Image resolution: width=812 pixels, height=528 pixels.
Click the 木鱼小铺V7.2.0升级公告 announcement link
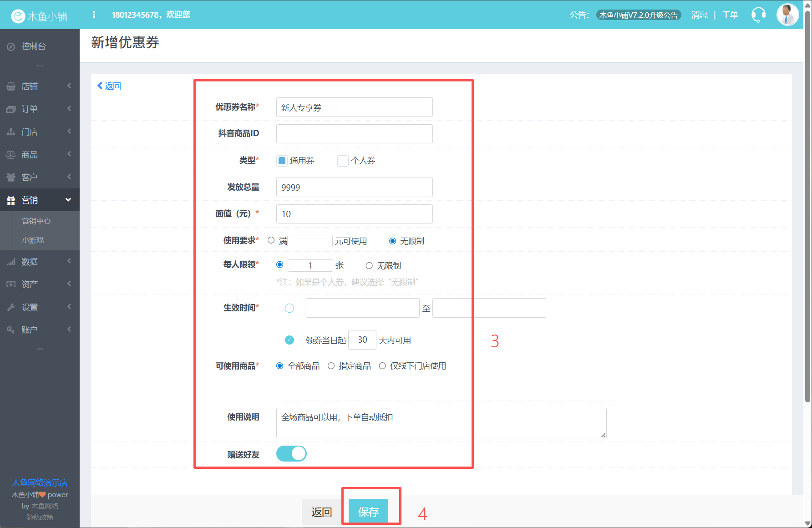(638, 15)
